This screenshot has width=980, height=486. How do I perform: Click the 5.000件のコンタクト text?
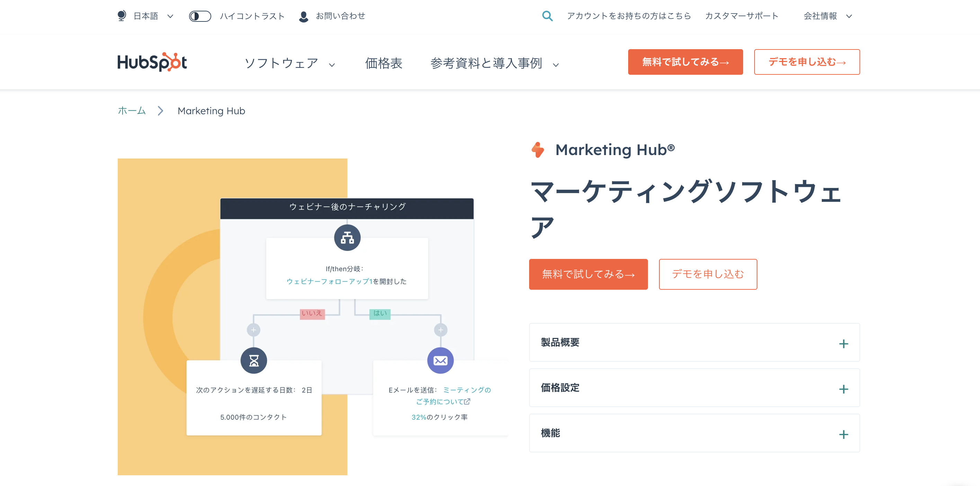pyautogui.click(x=253, y=417)
